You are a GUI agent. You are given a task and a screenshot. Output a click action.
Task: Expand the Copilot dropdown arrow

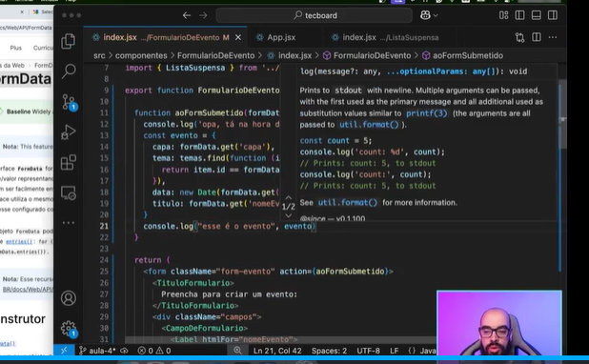[436, 16]
